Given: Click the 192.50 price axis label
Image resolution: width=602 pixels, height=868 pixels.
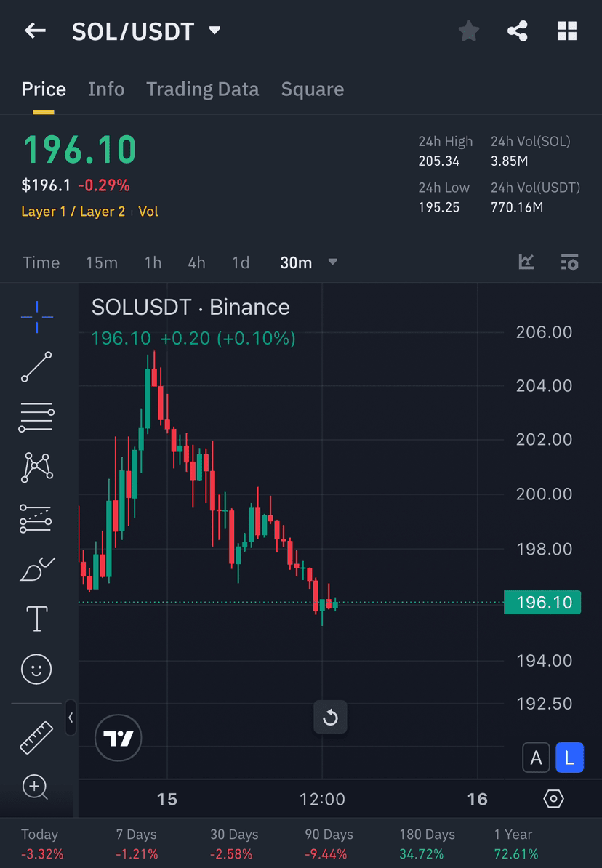Looking at the screenshot, I should point(544,704).
